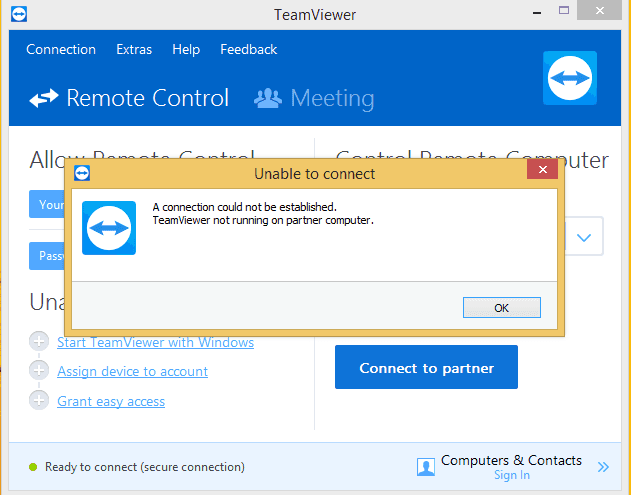Open Start TeamViewer with Windows link
The height and width of the screenshot is (495, 631).
point(155,342)
